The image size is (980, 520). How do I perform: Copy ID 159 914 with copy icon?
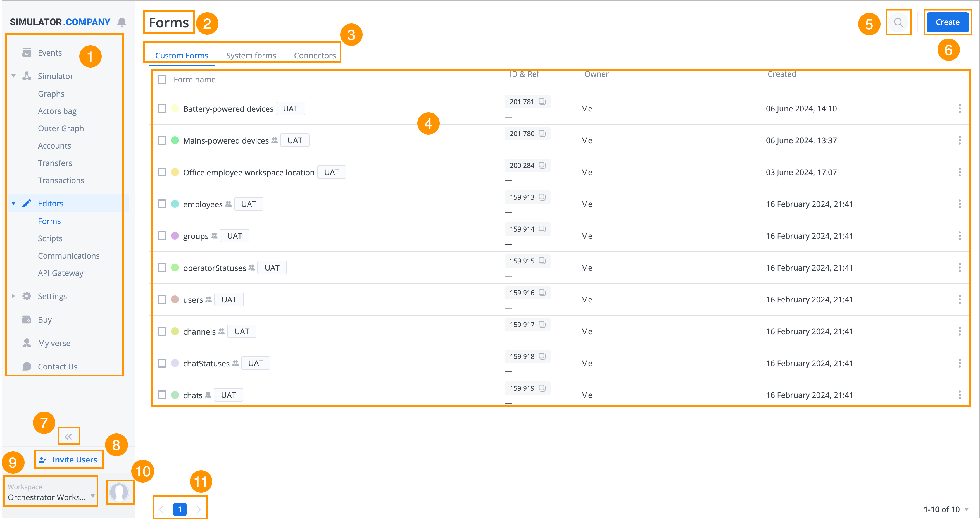tap(542, 229)
